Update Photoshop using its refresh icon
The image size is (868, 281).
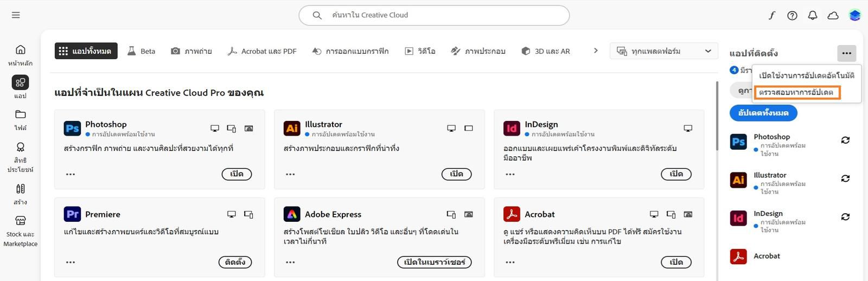845,140
